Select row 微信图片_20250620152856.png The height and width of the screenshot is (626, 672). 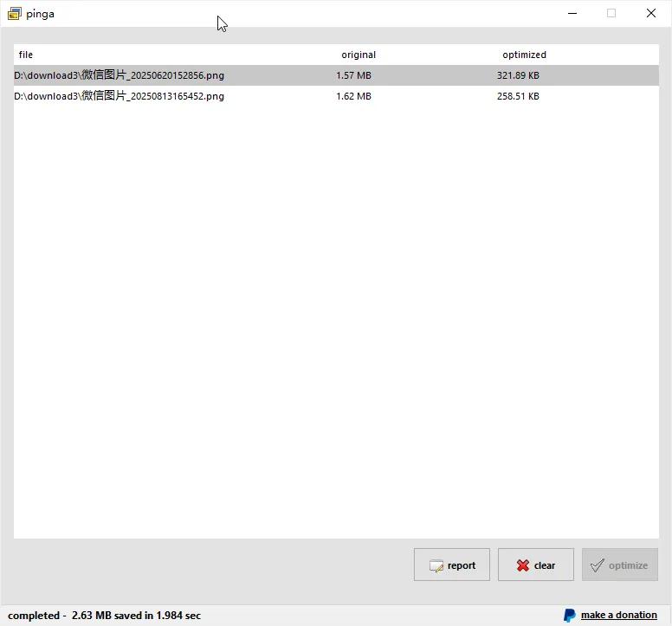[x=336, y=75]
